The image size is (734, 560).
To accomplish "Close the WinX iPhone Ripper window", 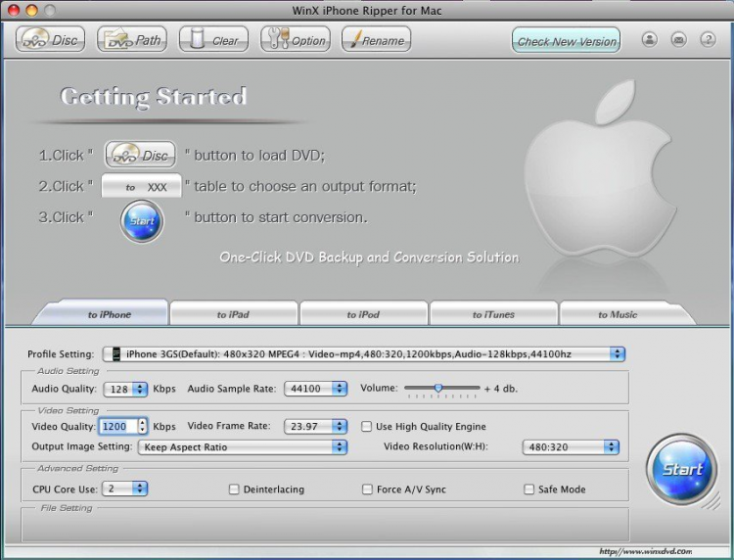I will [14, 10].
